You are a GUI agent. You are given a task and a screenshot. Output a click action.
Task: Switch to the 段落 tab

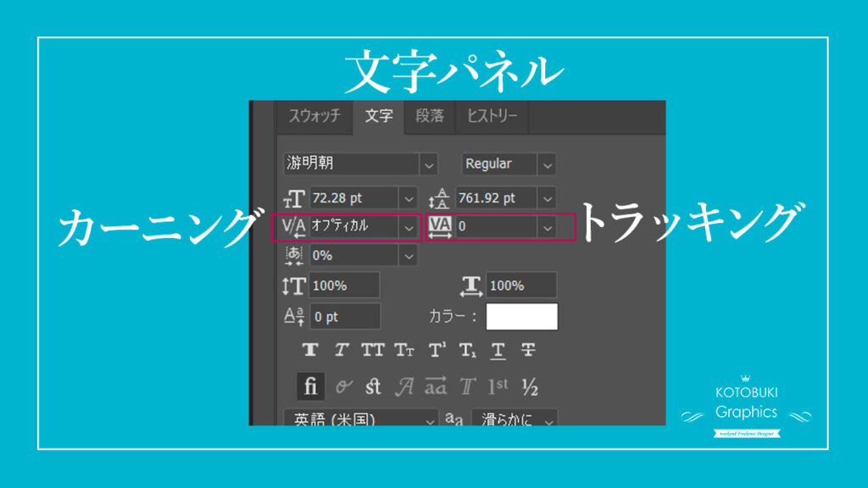[430, 116]
